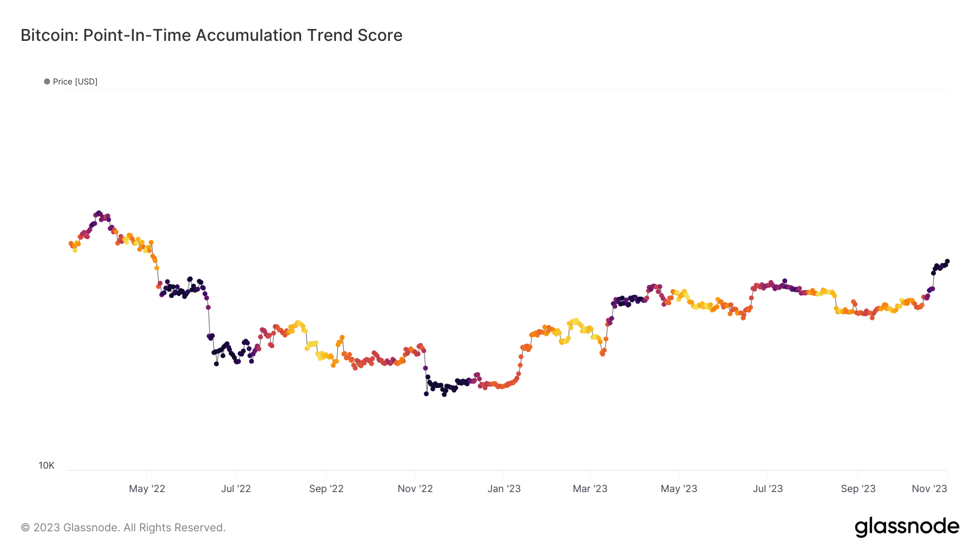980x552 pixels.
Task: Select the Jul '22 axis label
Action: click(236, 489)
